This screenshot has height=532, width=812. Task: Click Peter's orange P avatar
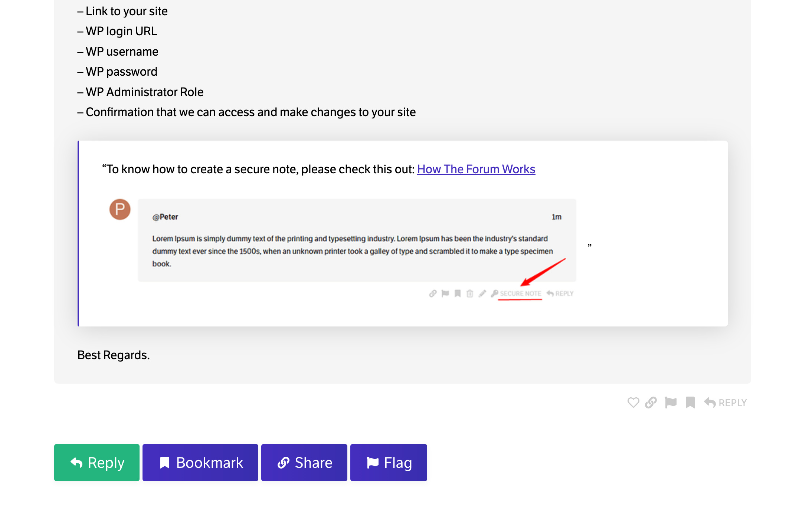tap(120, 209)
